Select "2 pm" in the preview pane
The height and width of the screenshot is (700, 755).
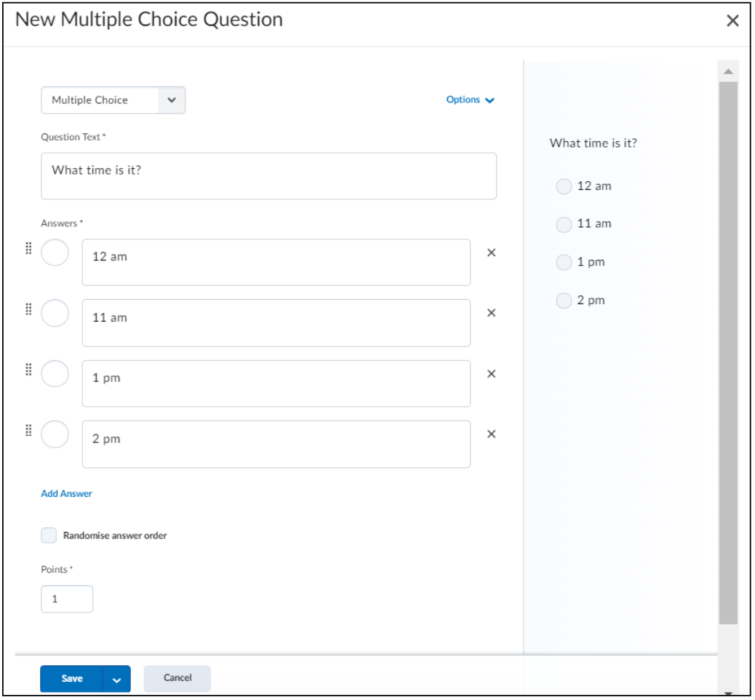pyautogui.click(x=564, y=301)
